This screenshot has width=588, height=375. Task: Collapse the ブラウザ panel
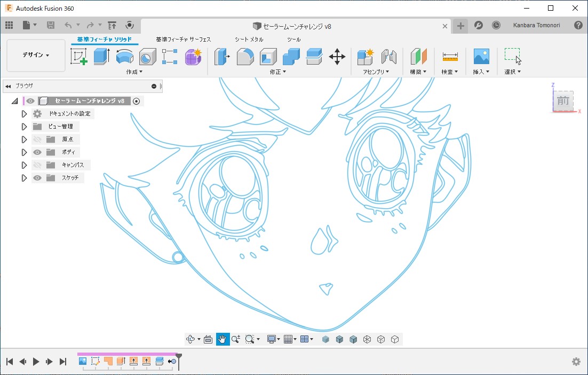pyautogui.click(x=8, y=87)
